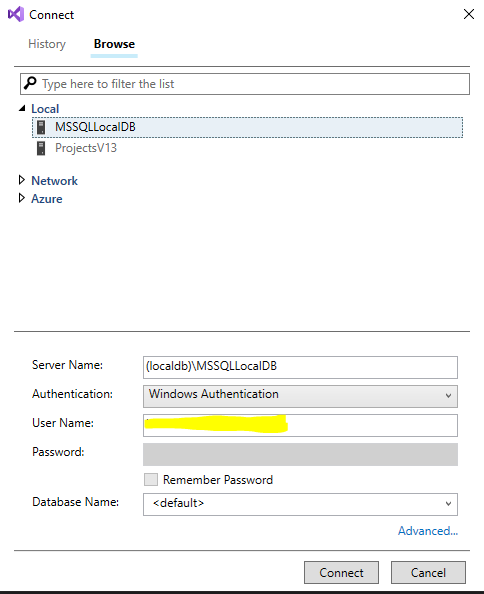Click the Cancel button
Image resolution: width=484 pixels, height=594 pixels.
tap(428, 572)
